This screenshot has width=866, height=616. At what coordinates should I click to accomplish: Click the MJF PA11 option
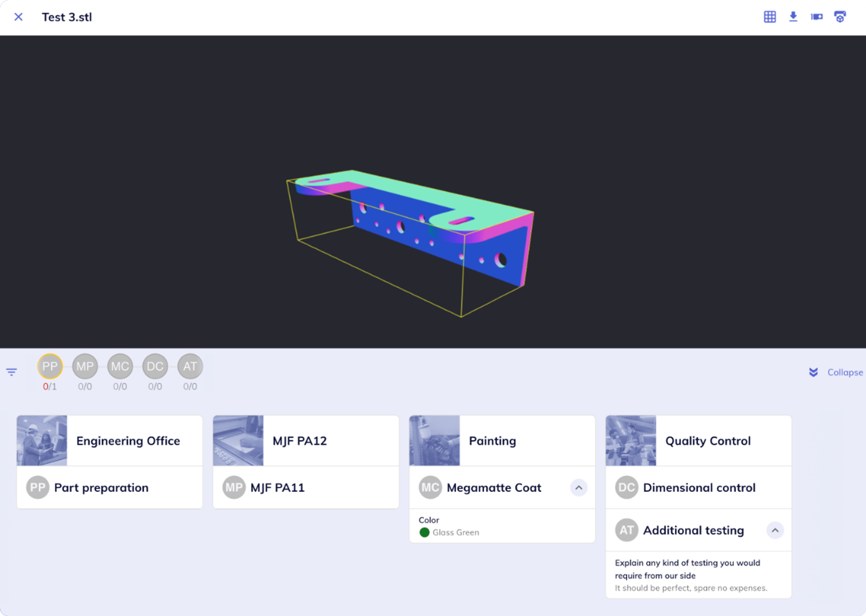[x=277, y=488]
